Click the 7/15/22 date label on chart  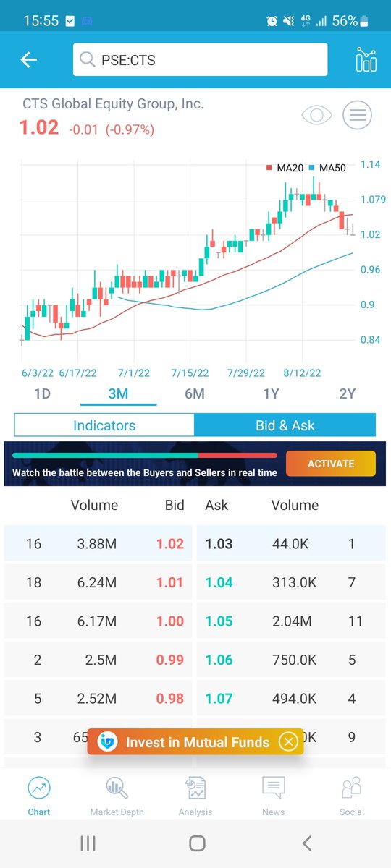190,373
